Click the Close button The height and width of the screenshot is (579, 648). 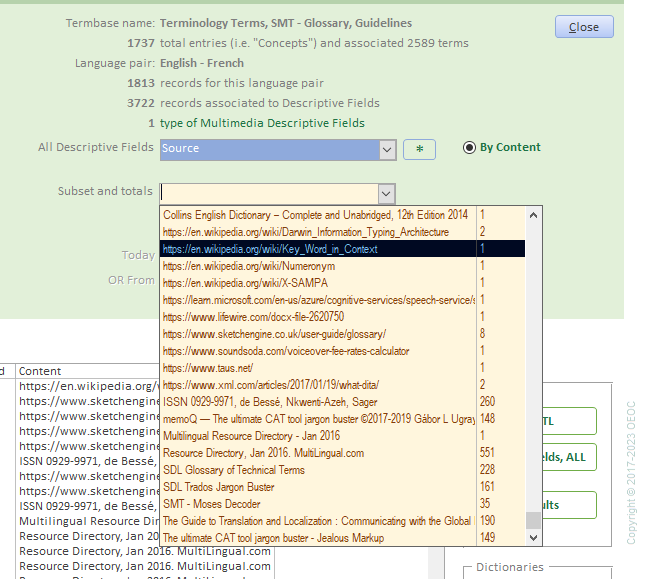(583, 27)
